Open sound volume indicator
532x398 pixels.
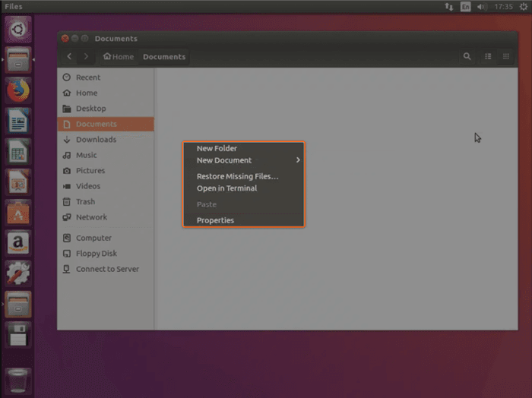[x=482, y=7]
